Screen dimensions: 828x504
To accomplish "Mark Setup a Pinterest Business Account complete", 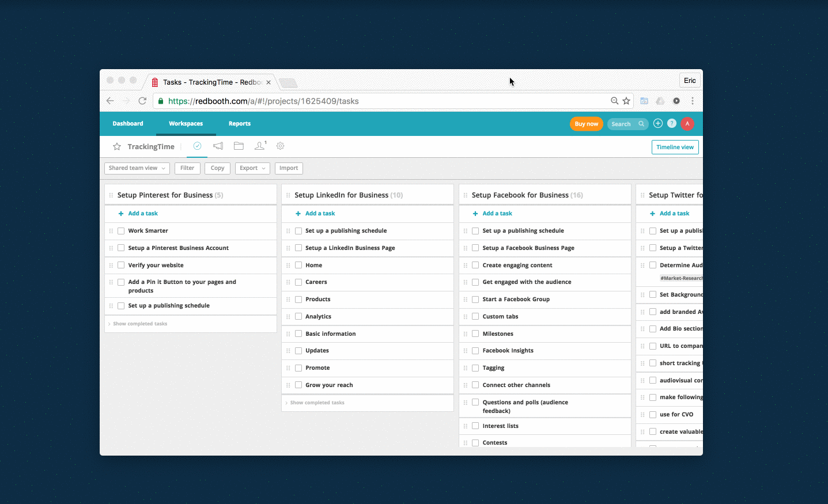I will 121,248.
